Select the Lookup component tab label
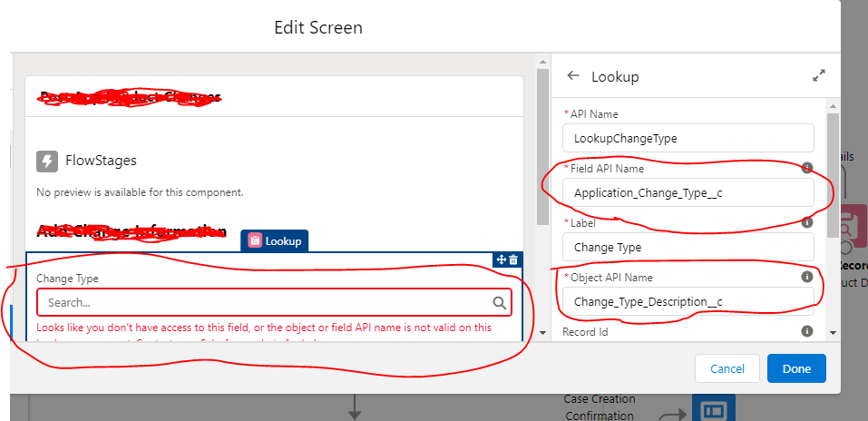 283,241
